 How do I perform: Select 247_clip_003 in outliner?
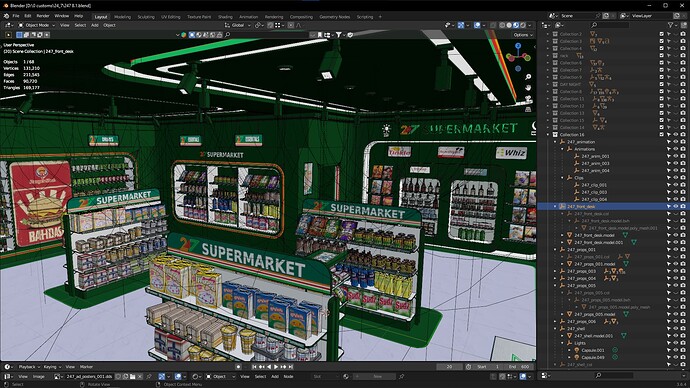594,192
